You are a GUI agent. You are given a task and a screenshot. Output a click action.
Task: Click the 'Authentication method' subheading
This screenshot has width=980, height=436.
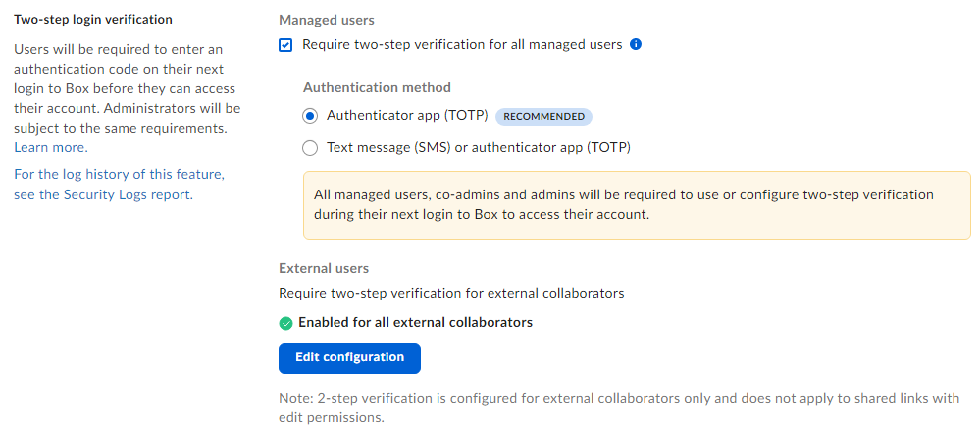[377, 87]
